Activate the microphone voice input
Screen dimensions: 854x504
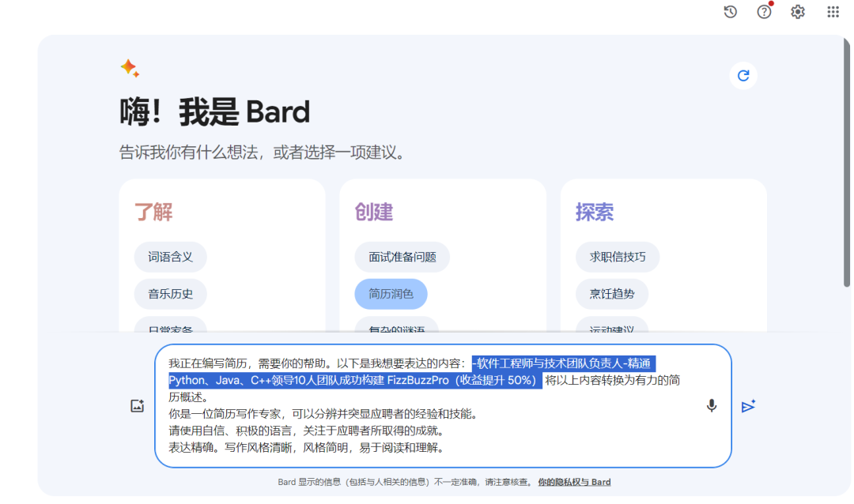pyautogui.click(x=712, y=406)
